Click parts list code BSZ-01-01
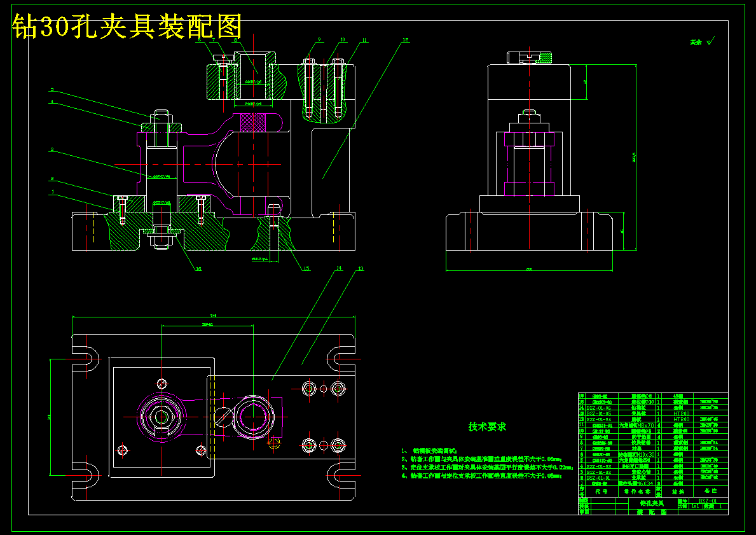 [598, 478]
